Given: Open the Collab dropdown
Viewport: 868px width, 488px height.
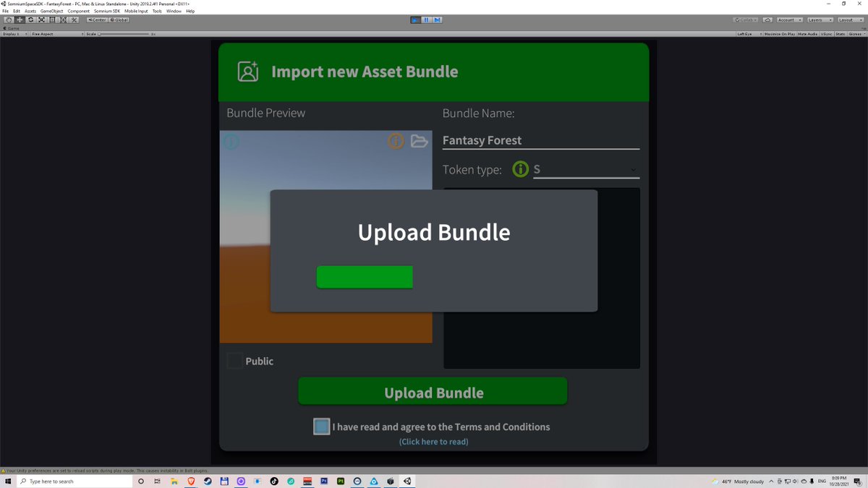Looking at the screenshot, I should click(745, 20).
